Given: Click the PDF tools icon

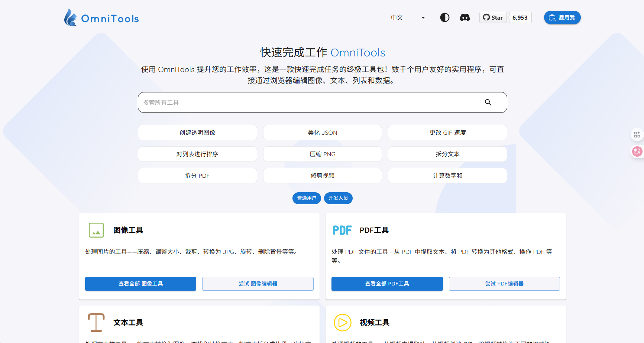Looking at the screenshot, I should (x=342, y=230).
